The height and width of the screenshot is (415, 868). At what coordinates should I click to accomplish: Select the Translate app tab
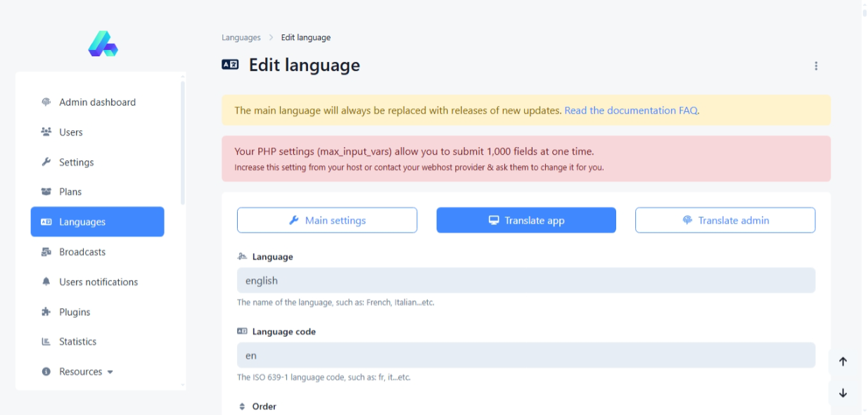tap(526, 220)
